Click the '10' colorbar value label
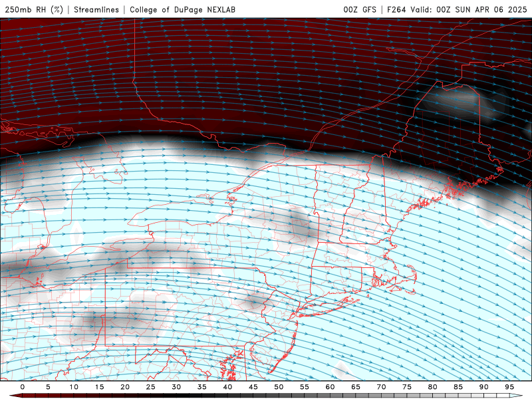This screenshot has height=399, width=532. pyautogui.click(x=74, y=387)
